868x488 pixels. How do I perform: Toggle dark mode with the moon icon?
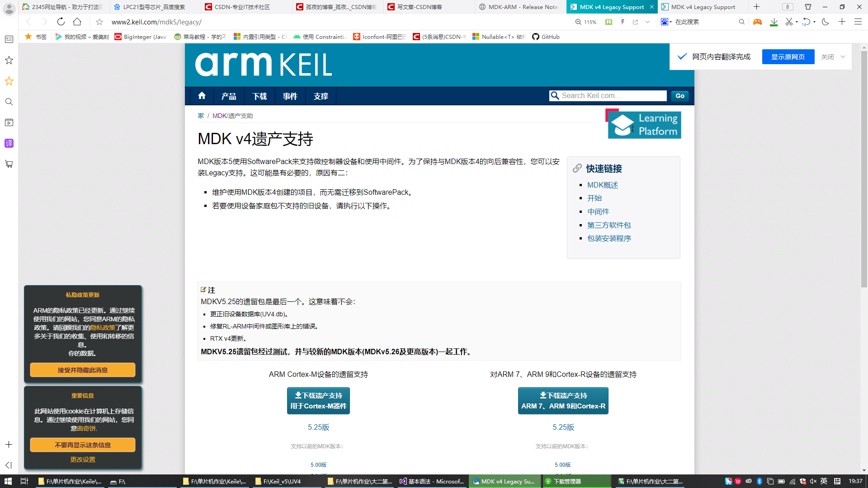[x=826, y=21]
